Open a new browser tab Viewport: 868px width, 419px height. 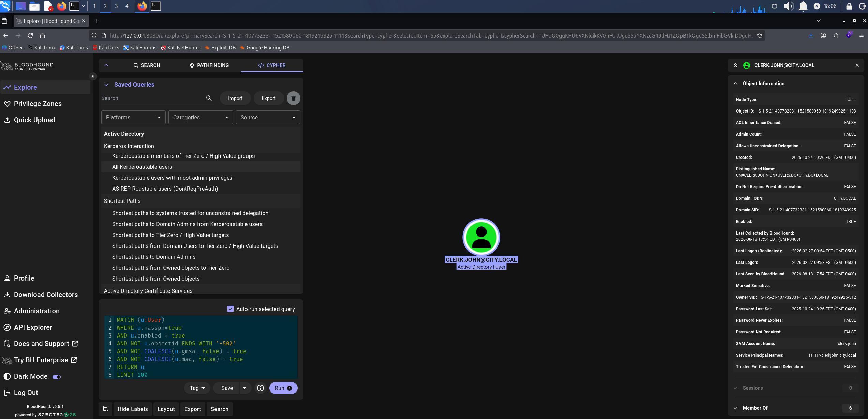coord(96,21)
